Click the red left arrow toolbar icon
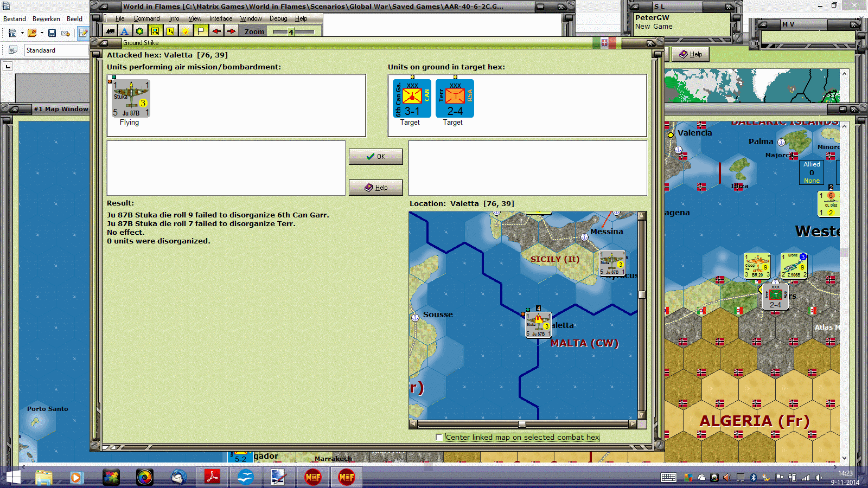 pyautogui.click(x=216, y=31)
